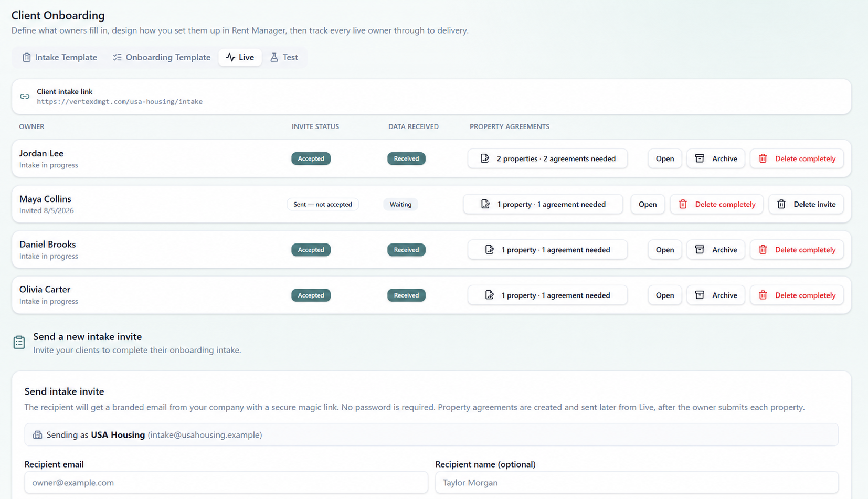Image resolution: width=868 pixels, height=499 pixels.
Task: Click archive box icon in Jordan Lee's row
Action: pyautogui.click(x=700, y=158)
